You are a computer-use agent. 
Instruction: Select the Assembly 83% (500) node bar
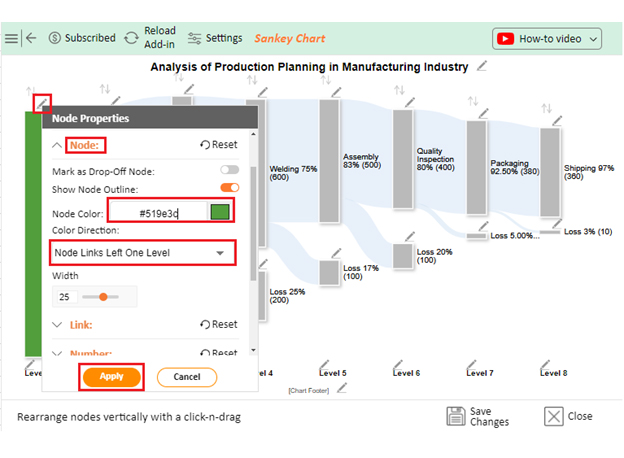(329, 161)
